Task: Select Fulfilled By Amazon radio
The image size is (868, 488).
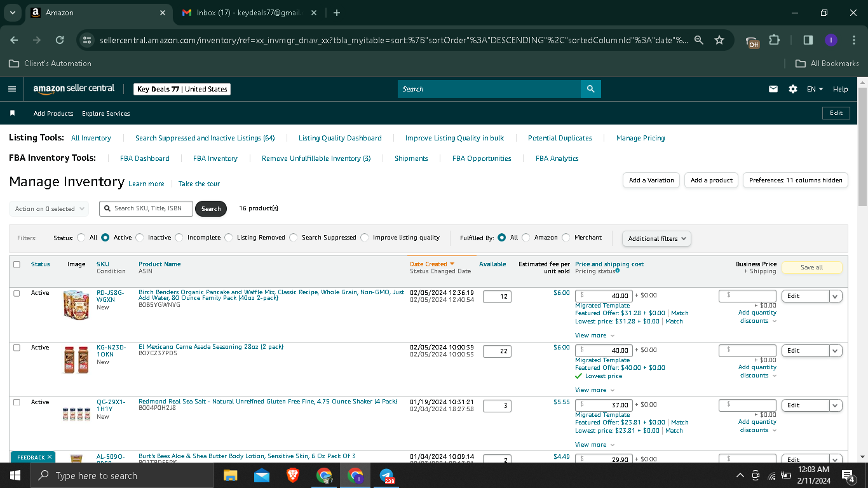Action: coord(526,238)
